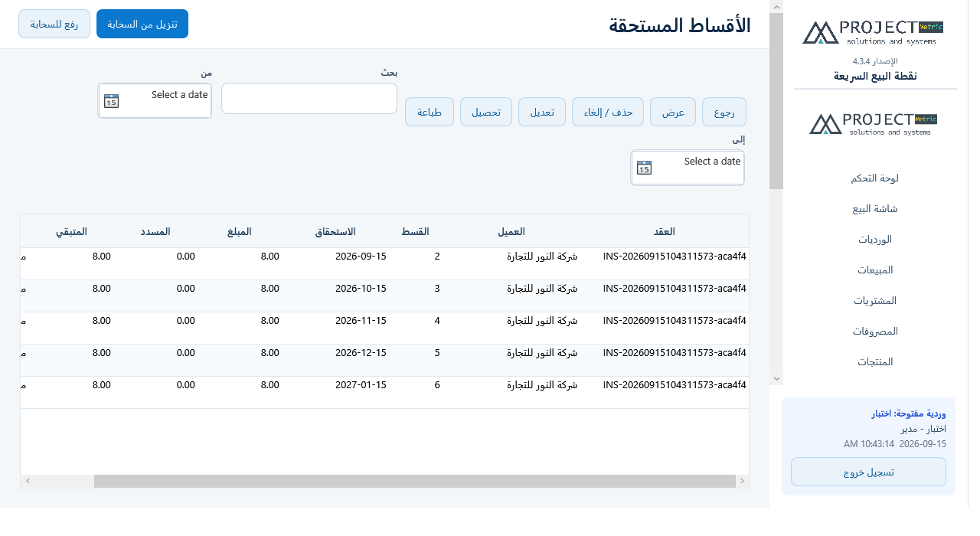Click the تحصيل button
The height and width of the screenshot is (536, 980).
(x=486, y=112)
